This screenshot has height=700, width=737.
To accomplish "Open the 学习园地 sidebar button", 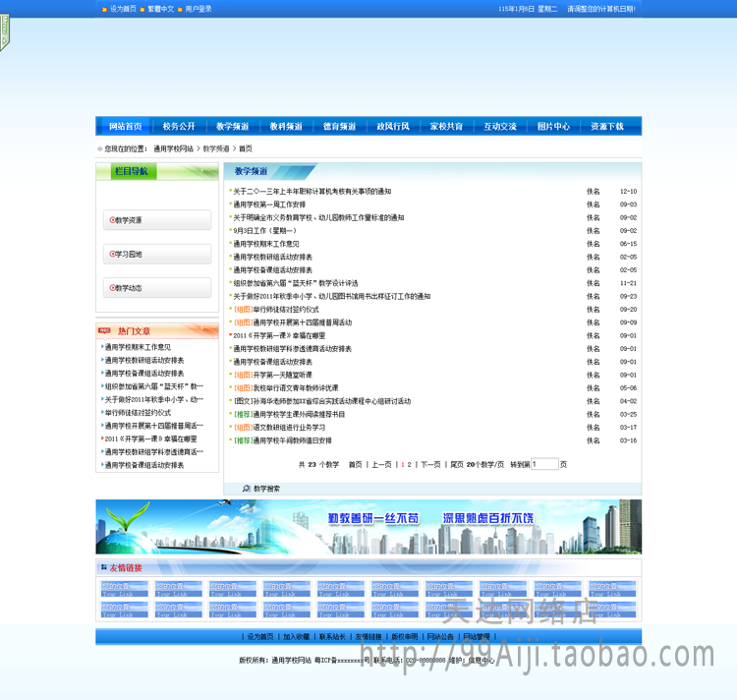I will (157, 254).
